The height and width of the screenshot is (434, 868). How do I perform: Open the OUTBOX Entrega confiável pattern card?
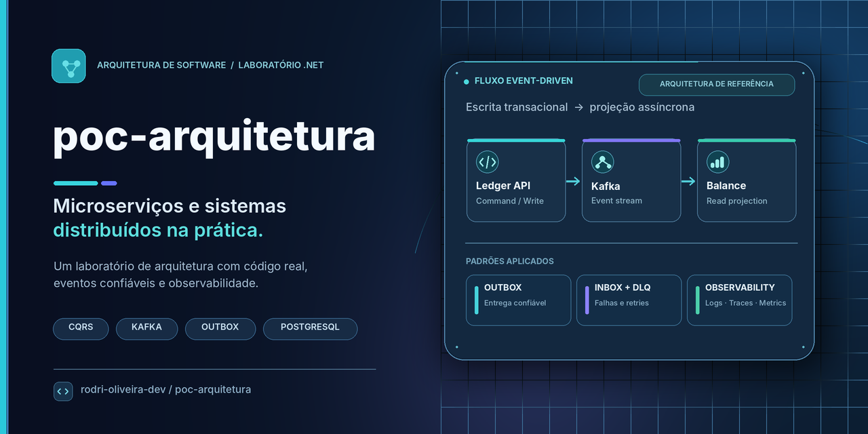(519, 300)
